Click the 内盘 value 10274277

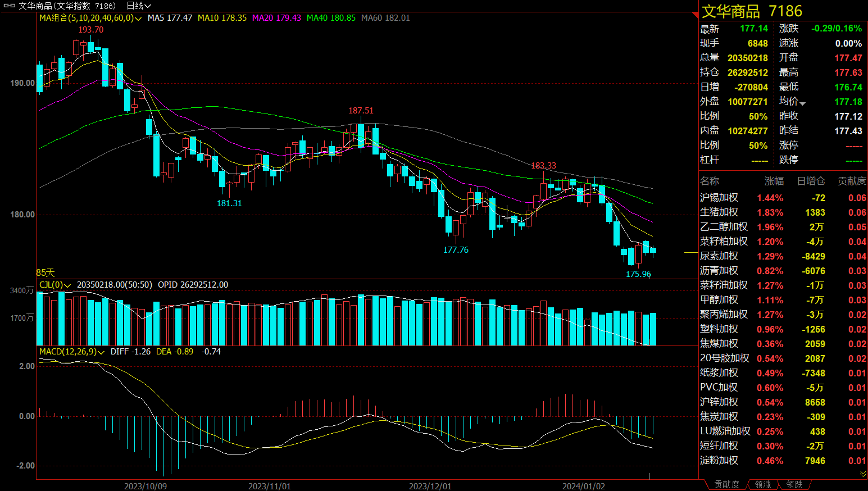pyautogui.click(x=748, y=131)
